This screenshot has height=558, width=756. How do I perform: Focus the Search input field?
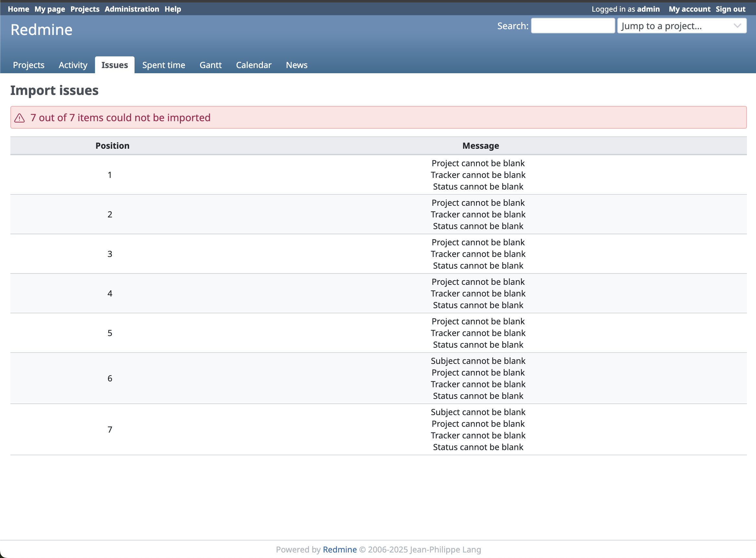[573, 26]
